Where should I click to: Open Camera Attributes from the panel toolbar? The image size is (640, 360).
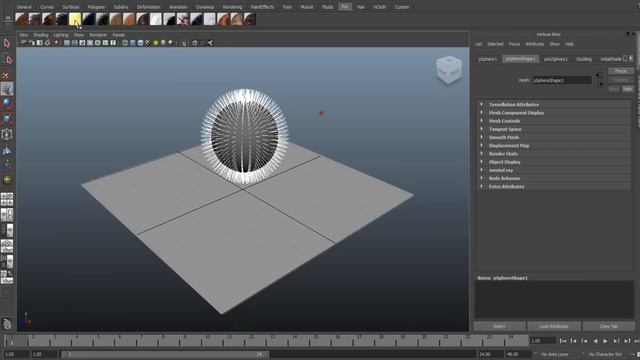(x=31, y=42)
